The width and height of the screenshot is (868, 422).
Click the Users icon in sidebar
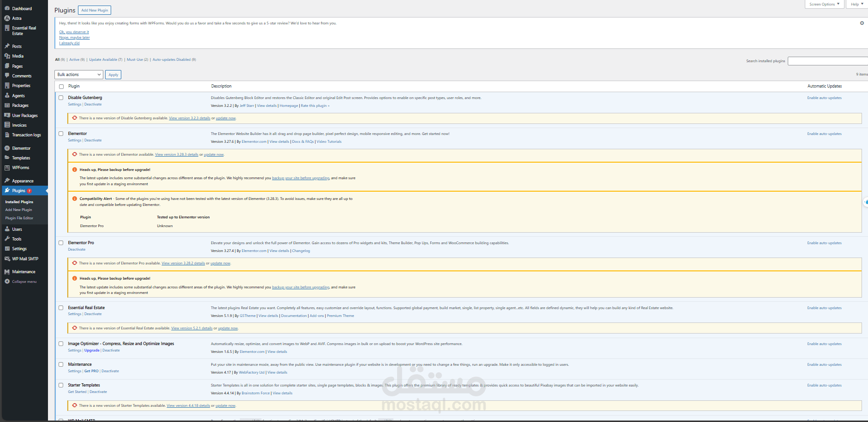point(7,229)
